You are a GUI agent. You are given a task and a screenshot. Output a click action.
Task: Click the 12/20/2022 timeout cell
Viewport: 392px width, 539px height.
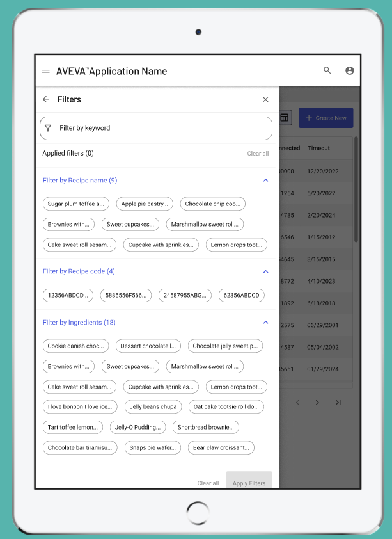(x=323, y=171)
